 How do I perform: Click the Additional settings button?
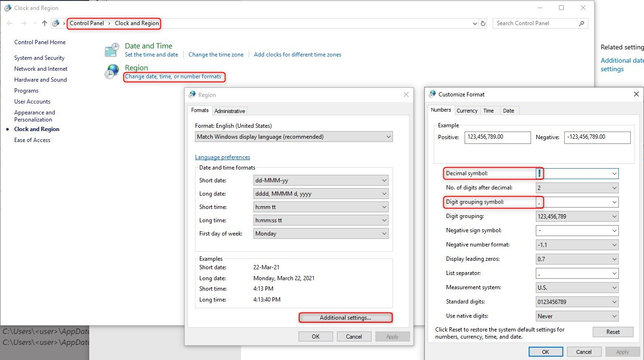tap(345, 317)
